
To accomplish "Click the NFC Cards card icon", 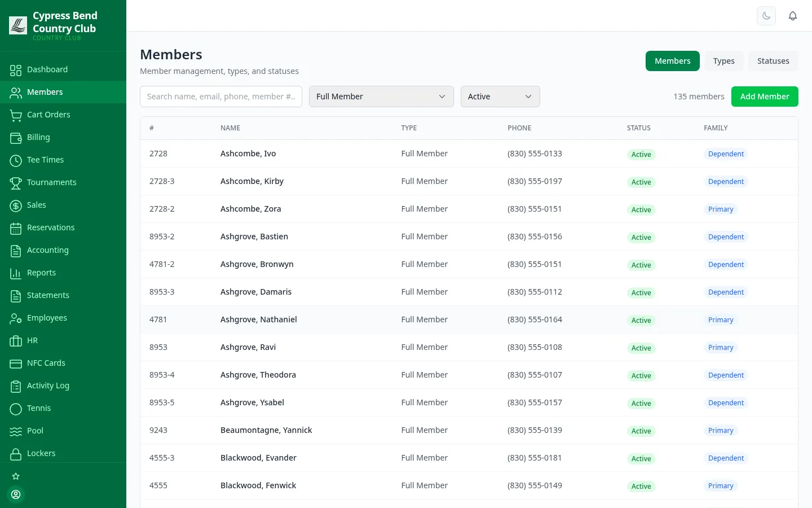I will tap(16, 364).
